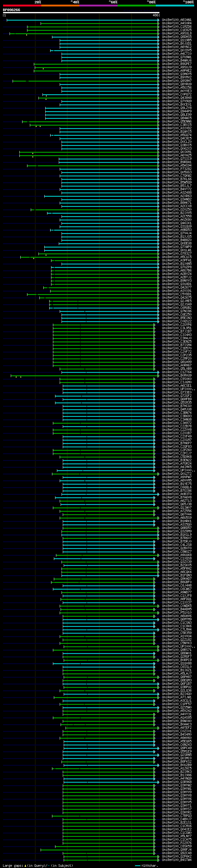The height and width of the screenshot is (868, 197).
Task: Select hit UniRef100_C5YDD1
Action: click(x=176, y=294)
